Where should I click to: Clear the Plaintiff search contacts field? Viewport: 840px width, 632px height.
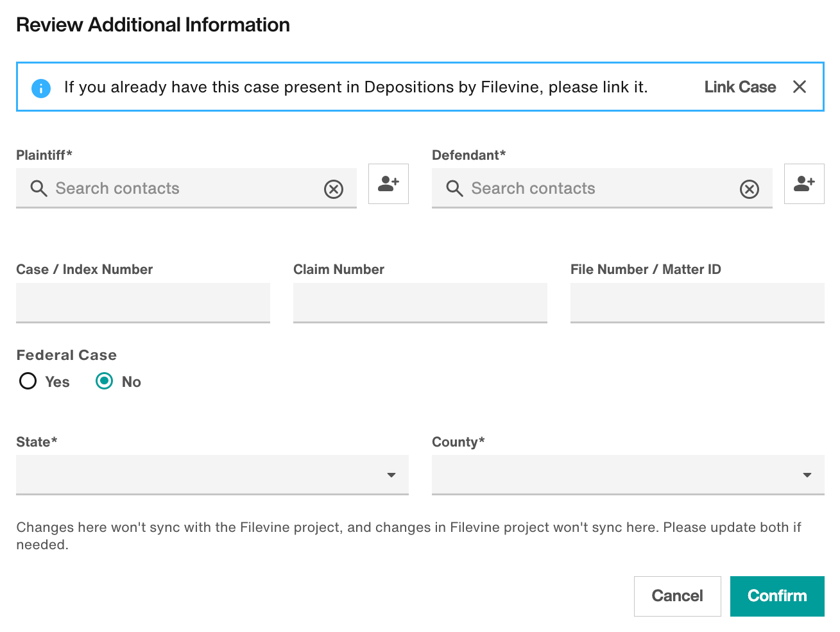(334, 189)
